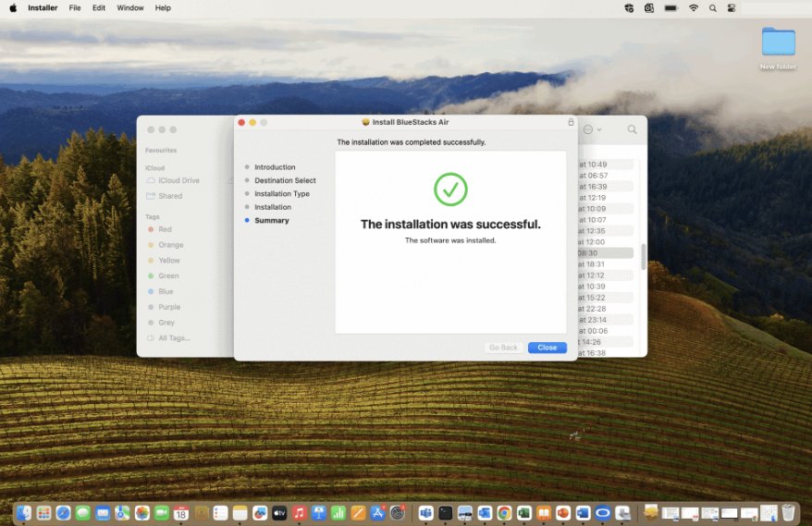Open the Finder ellipsis action dropdown
Image resolution: width=812 pixels, height=526 pixels.
click(x=592, y=130)
